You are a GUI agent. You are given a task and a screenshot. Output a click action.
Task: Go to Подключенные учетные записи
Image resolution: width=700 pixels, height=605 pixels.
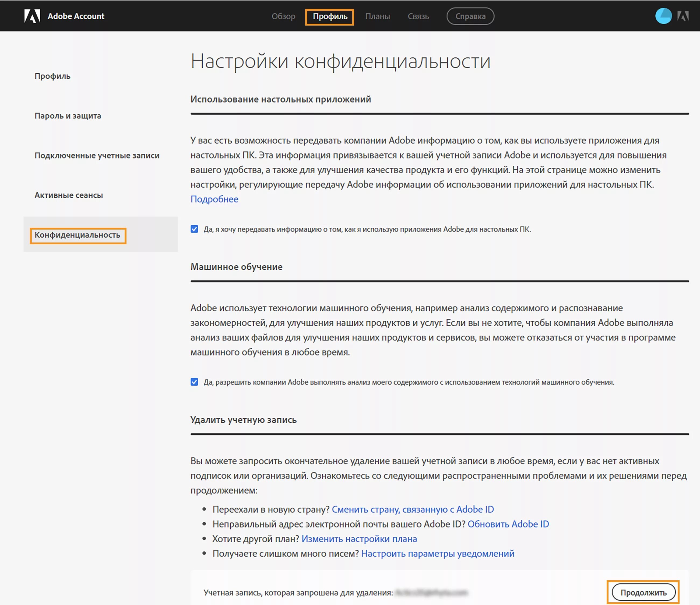click(97, 155)
